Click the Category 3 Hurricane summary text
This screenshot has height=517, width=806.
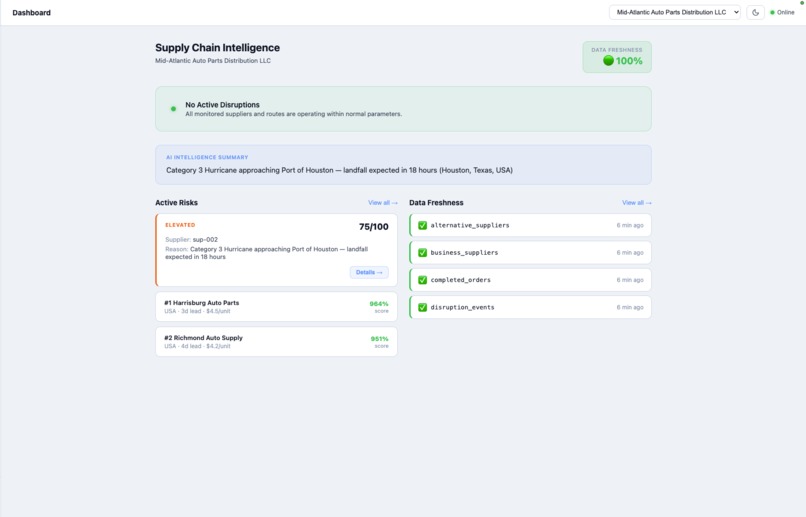click(339, 170)
